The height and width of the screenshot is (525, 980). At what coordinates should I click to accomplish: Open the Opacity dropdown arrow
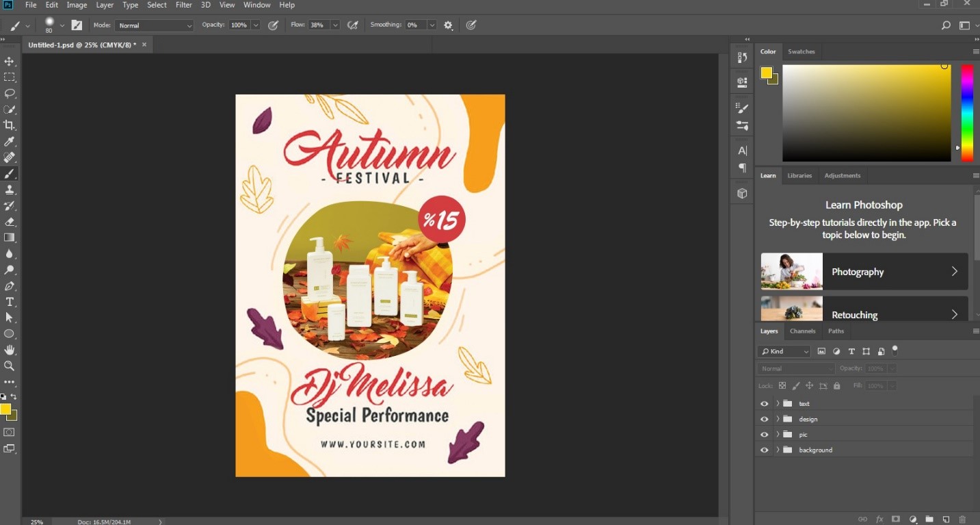pos(255,25)
